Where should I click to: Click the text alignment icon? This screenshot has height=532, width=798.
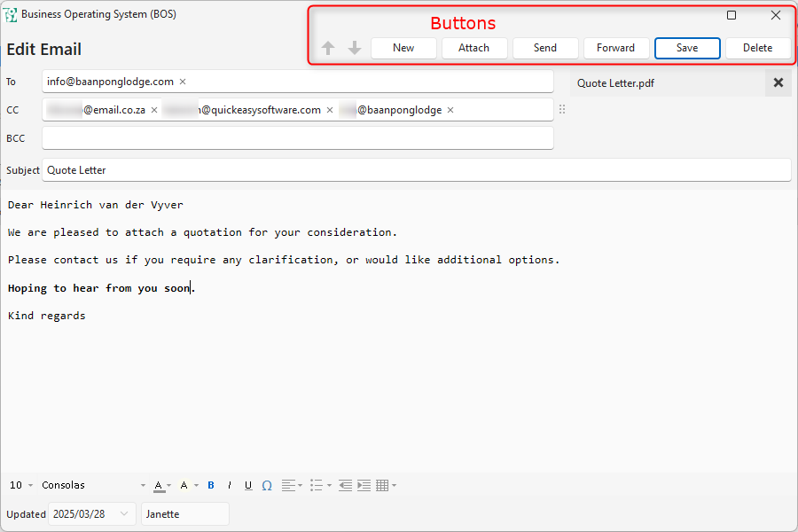coord(288,486)
